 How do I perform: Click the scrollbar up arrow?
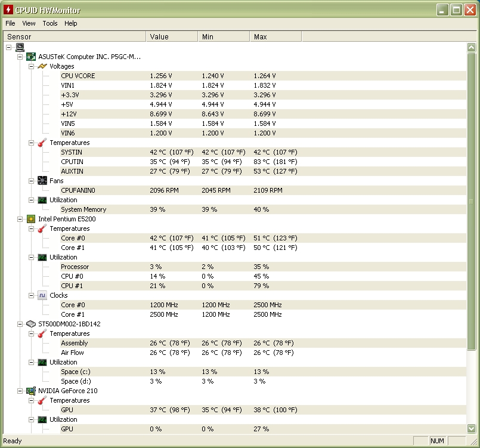472,48
